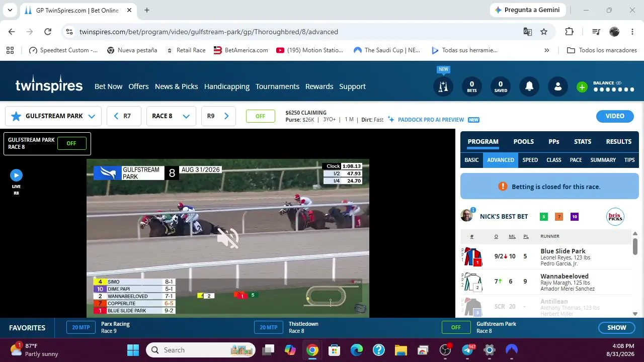Viewport: 644px width, 362px height.
Task: Open Thistledown Race 8 favorite
Action: pyautogui.click(x=286, y=327)
